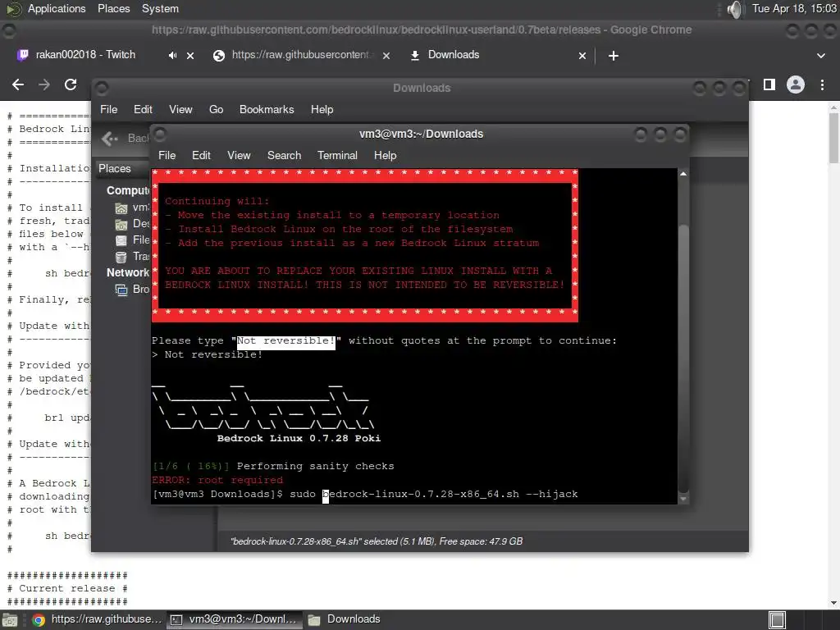Open File menu in terminal window
This screenshot has height=630, width=840.
(x=167, y=155)
